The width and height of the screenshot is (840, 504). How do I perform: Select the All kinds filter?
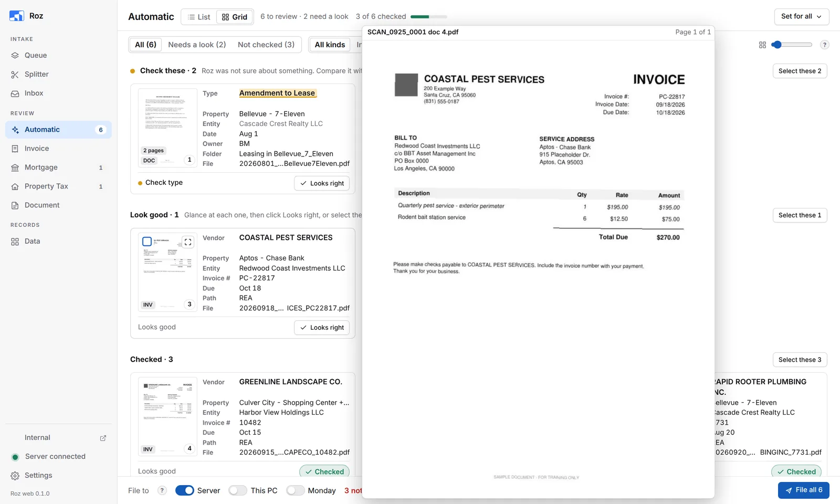coord(330,45)
